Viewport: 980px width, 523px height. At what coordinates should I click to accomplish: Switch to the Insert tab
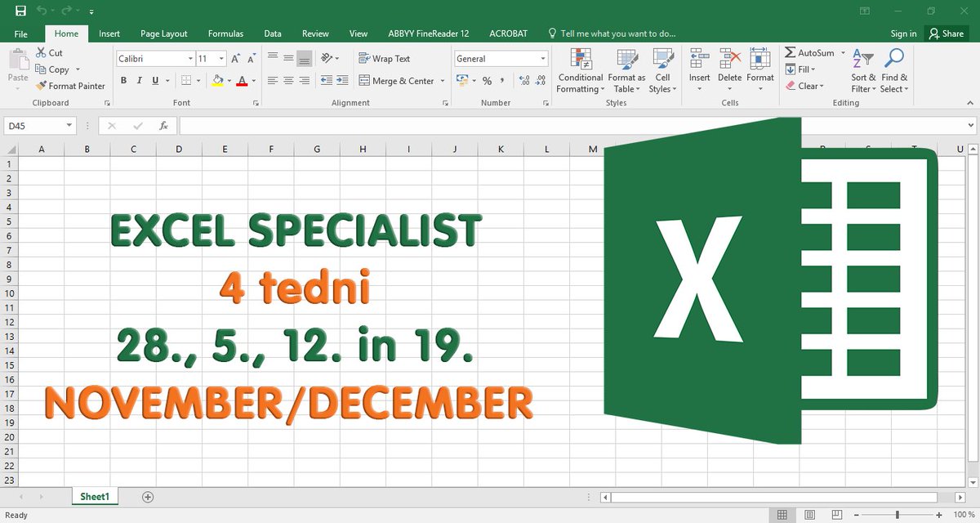point(109,34)
